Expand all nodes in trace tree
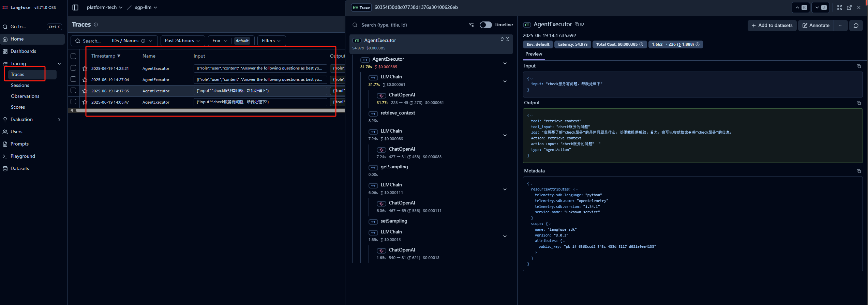 (502, 40)
